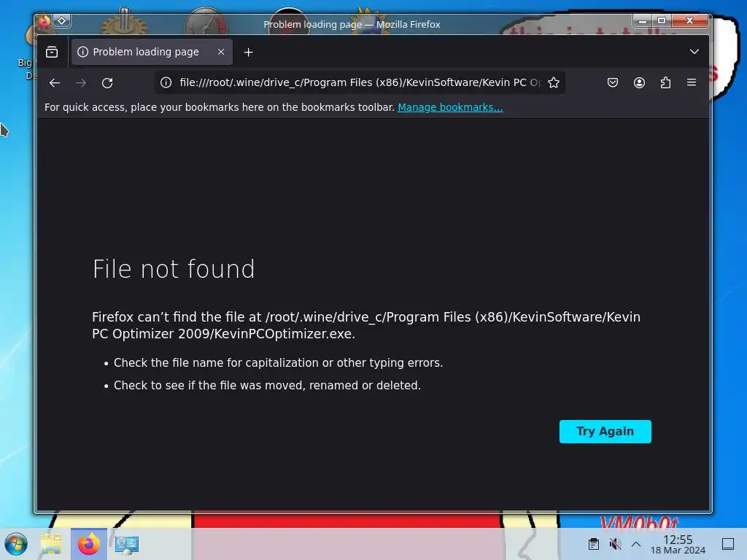Reload the current page
747x560 pixels.
(x=107, y=83)
